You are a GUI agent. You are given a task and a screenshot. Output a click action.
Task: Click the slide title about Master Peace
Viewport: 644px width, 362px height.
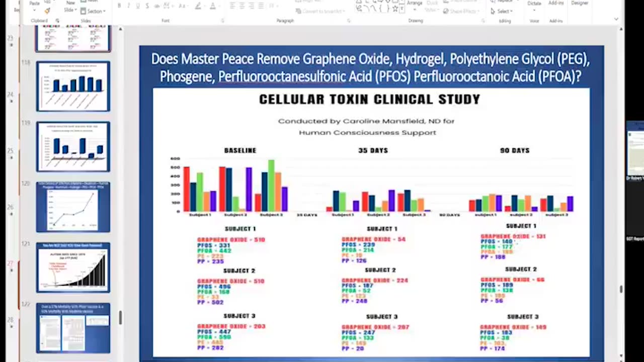pyautogui.click(x=370, y=67)
